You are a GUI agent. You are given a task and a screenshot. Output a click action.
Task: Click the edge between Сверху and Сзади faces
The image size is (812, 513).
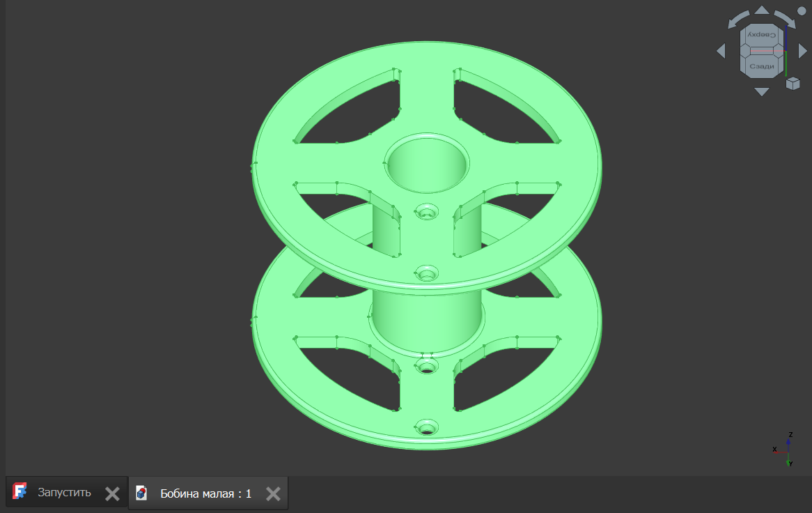(761, 50)
